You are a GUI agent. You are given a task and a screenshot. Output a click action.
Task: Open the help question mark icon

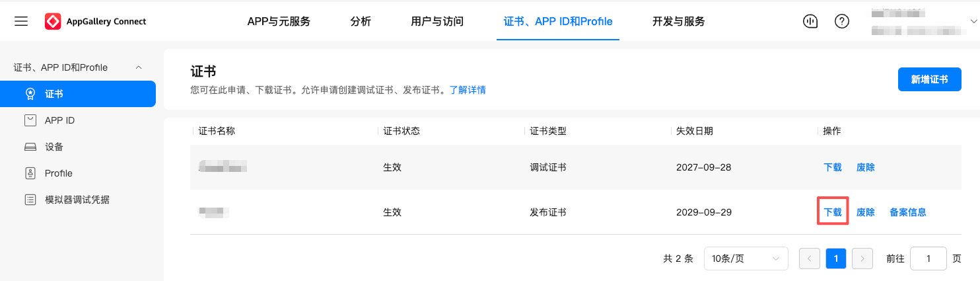(x=842, y=21)
